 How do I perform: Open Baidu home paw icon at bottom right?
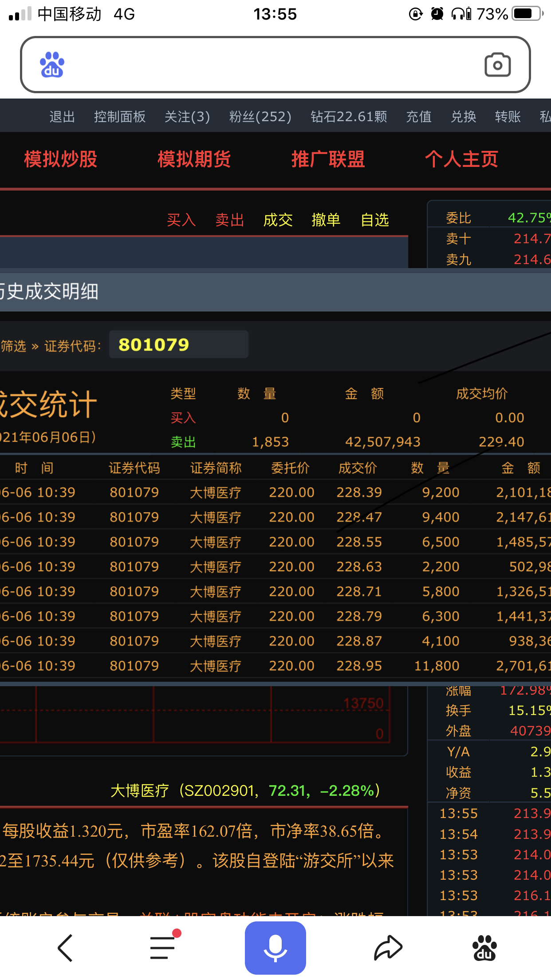click(x=484, y=948)
